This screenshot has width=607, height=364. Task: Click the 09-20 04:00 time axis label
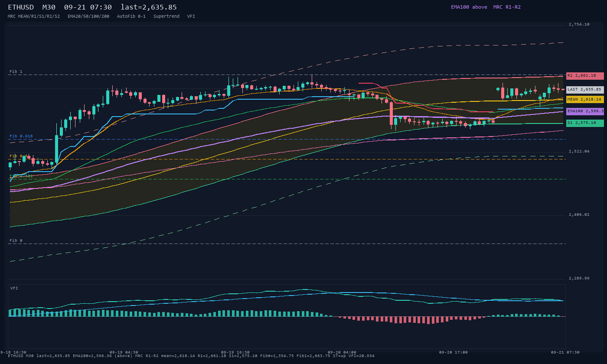tap(342, 352)
